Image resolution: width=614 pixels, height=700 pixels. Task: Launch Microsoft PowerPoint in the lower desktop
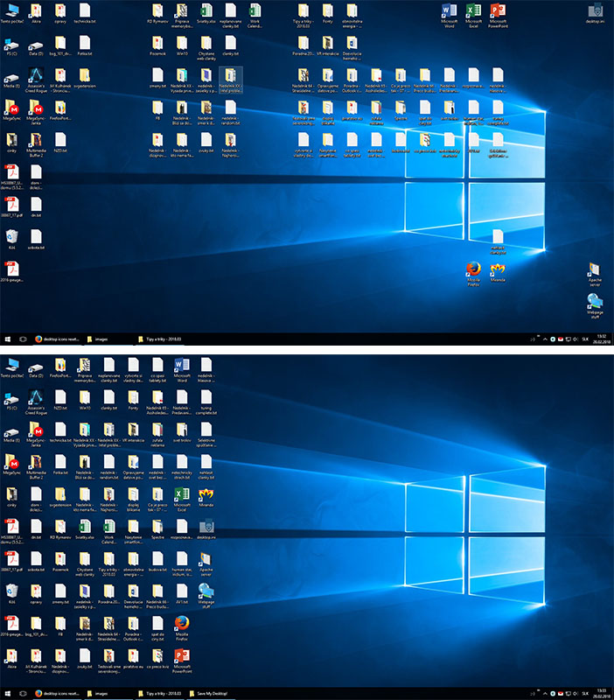click(x=182, y=654)
